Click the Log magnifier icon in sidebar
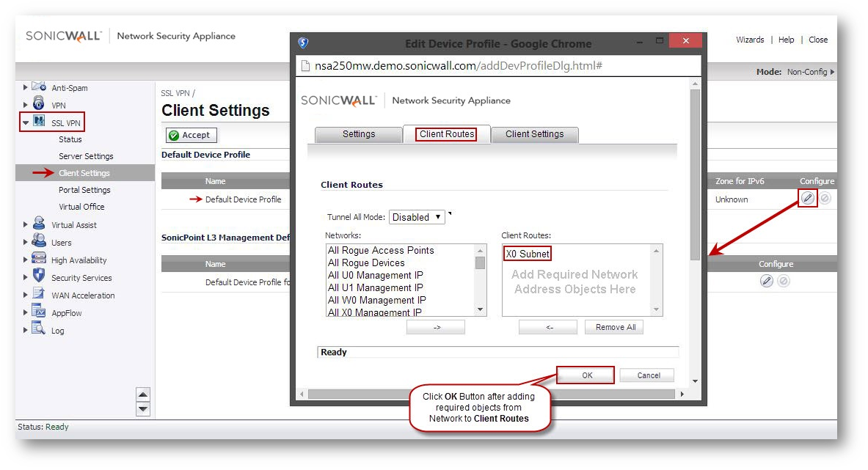Image resolution: width=868 pixels, height=470 pixels. coord(39,330)
